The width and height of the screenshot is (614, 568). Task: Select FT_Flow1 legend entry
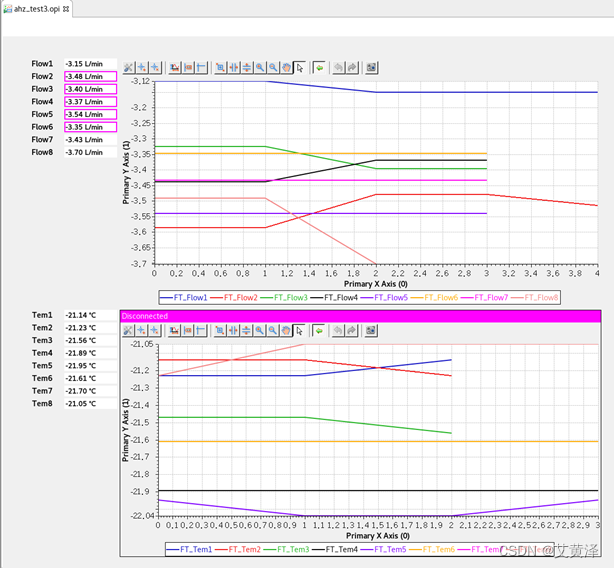[184, 298]
